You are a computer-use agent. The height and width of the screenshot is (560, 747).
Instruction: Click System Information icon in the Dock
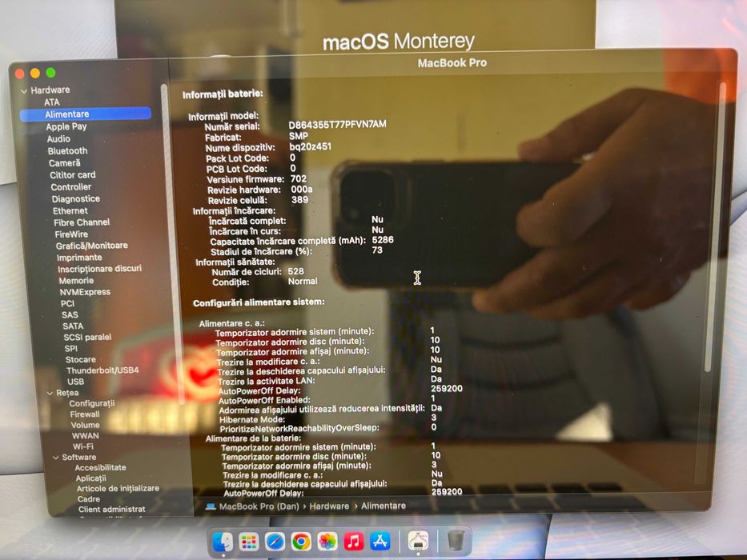[418, 541]
